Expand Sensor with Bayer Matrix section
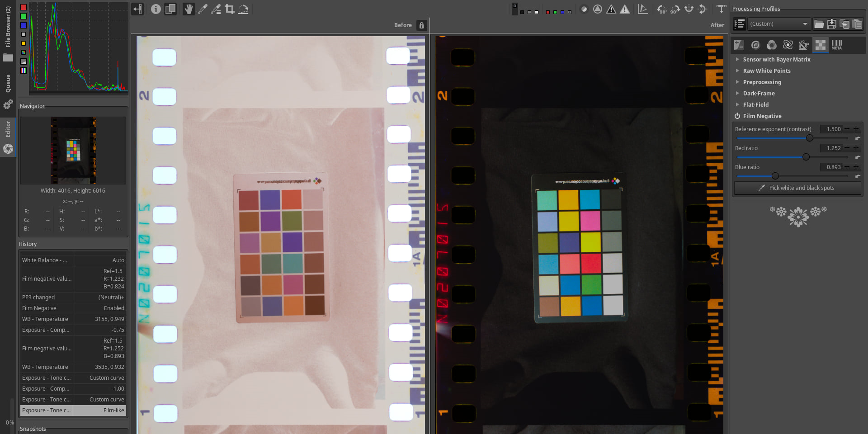 (776, 60)
